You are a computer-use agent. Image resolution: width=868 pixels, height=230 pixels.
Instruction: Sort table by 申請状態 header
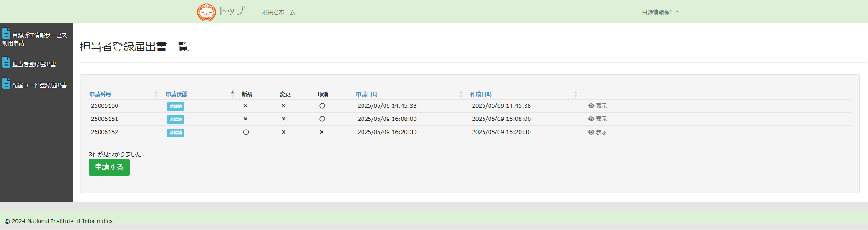[177, 94]
